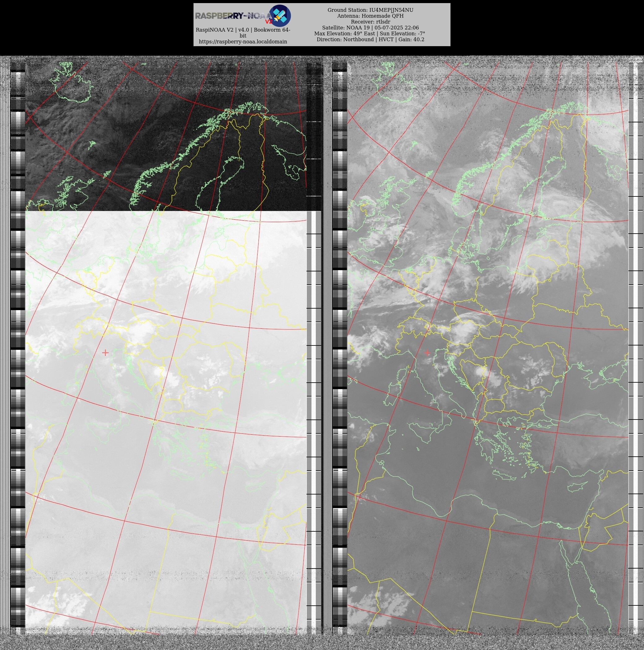Select the 'Max Elevation: 49° East' line
The image size is (644, 650).
click(x=370, y=34)
